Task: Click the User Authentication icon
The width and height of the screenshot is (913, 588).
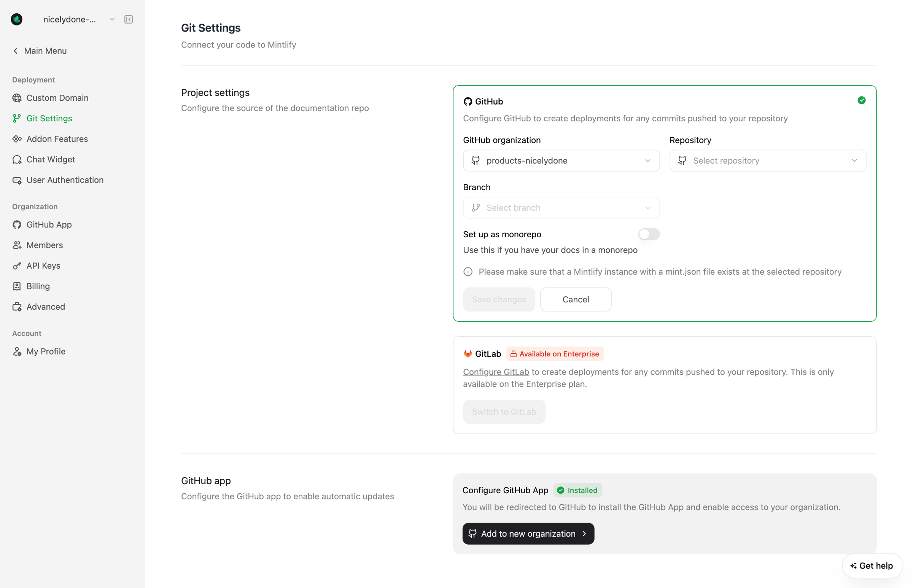Action: pos(17,180)
